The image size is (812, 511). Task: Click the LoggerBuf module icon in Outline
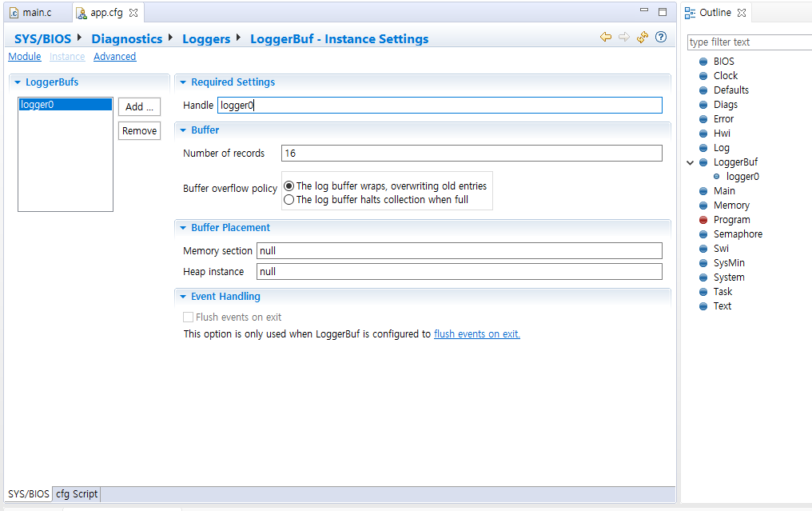tap(703, 162)
